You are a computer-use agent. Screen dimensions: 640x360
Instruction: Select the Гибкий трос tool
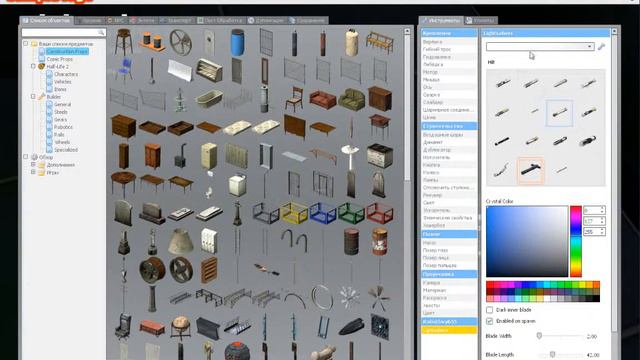pyautogui.click(x=449, y=49)
